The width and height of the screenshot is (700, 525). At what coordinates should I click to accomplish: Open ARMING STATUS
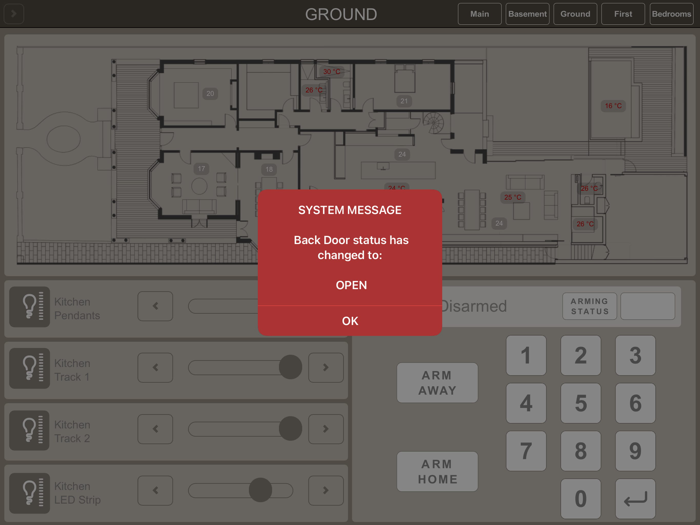tap(589, 306)
